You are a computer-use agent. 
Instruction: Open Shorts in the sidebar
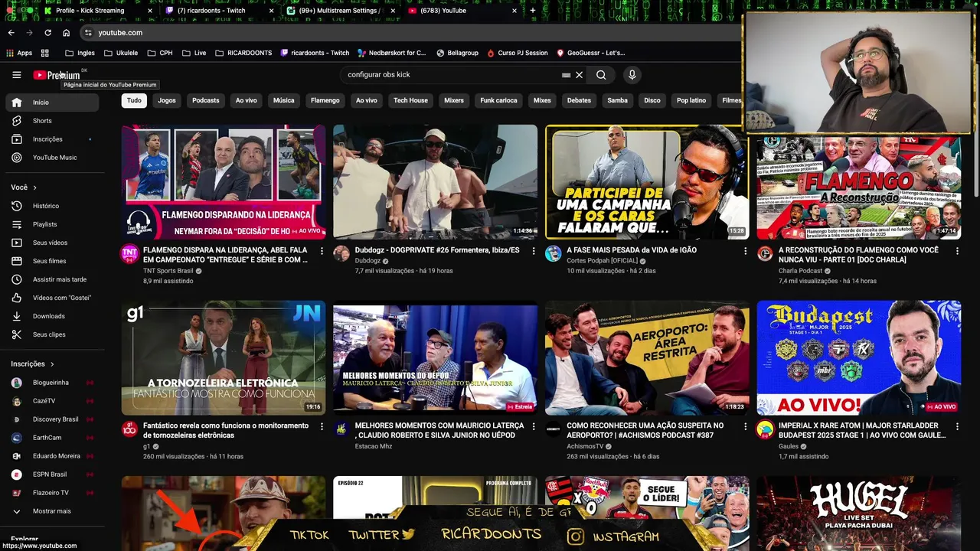click(52, 121)
